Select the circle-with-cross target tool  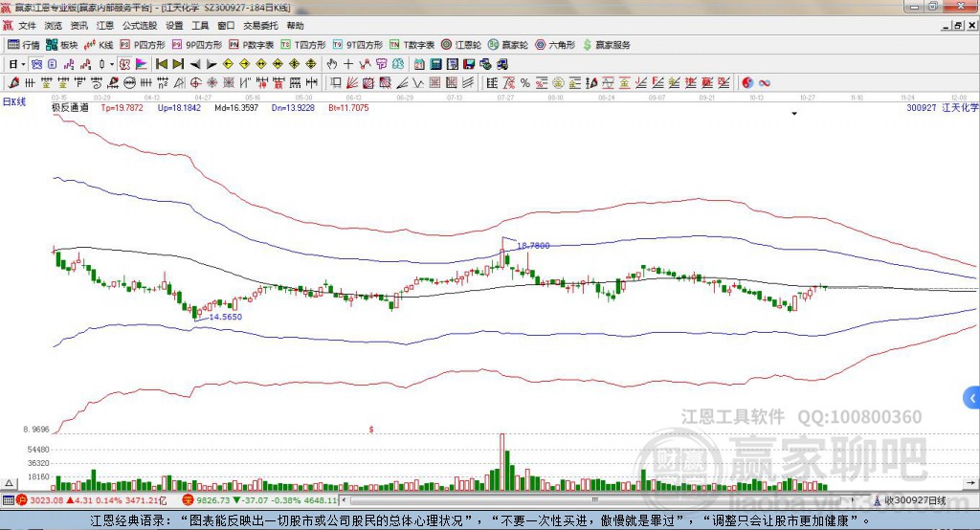tap(195, 83)
